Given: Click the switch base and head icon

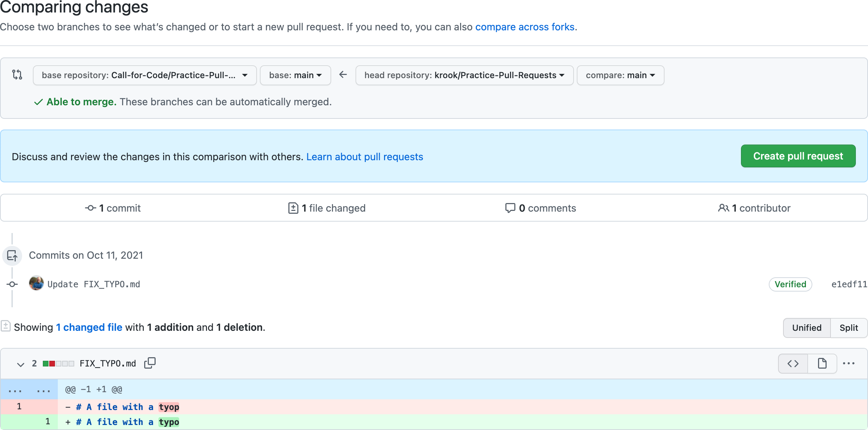Looking at the screenshot, I should pos(17,75).
